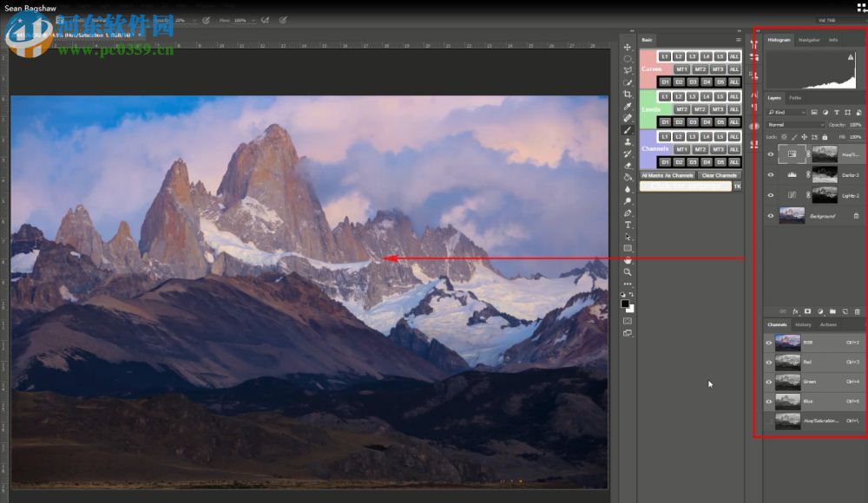Open the Edit Toolbar three-dots menu
Image resolution: width=868 pixels, height=503 pixels.
coord(628,284)
